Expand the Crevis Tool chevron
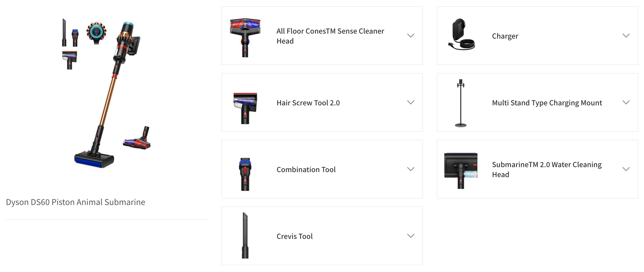 411,236
